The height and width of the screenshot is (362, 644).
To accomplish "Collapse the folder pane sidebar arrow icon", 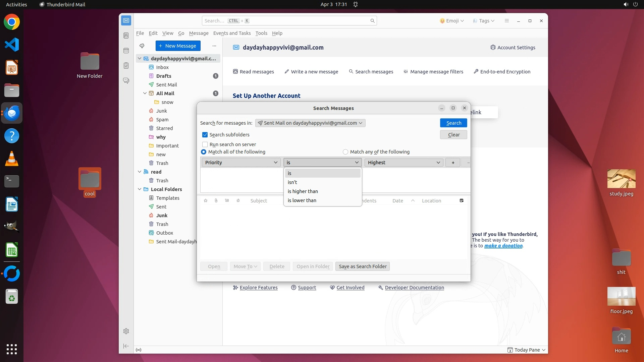I will (x=126, y=346).
